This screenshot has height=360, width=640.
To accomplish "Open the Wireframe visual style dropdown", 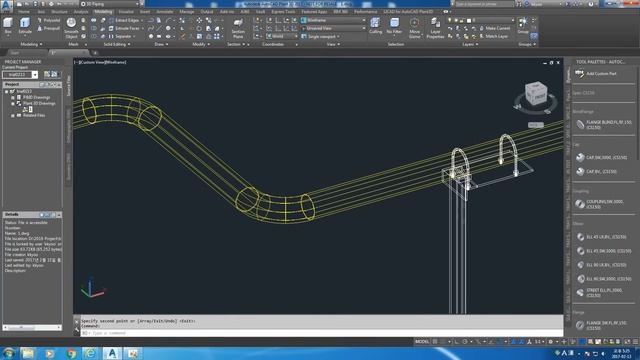I will tap(333, 20).
